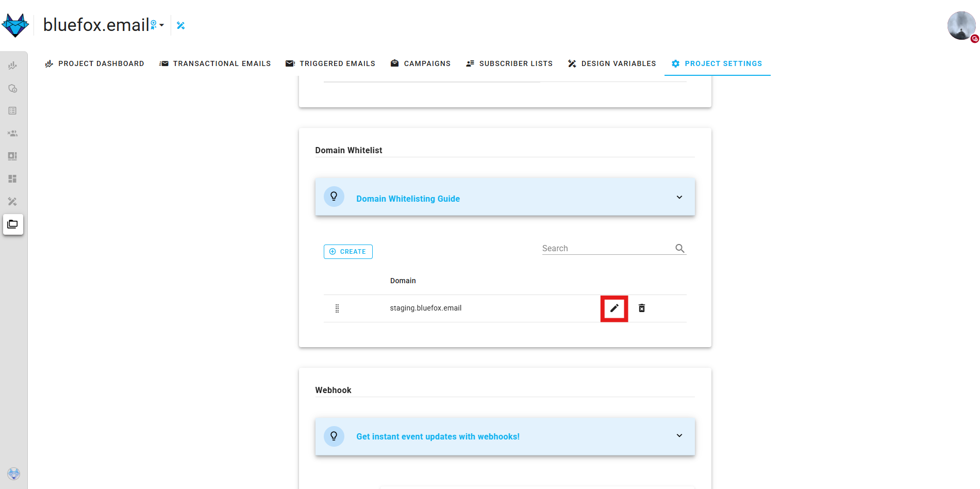
Task: Click the sidebar shield security icon
Action: tap(13, 88)
